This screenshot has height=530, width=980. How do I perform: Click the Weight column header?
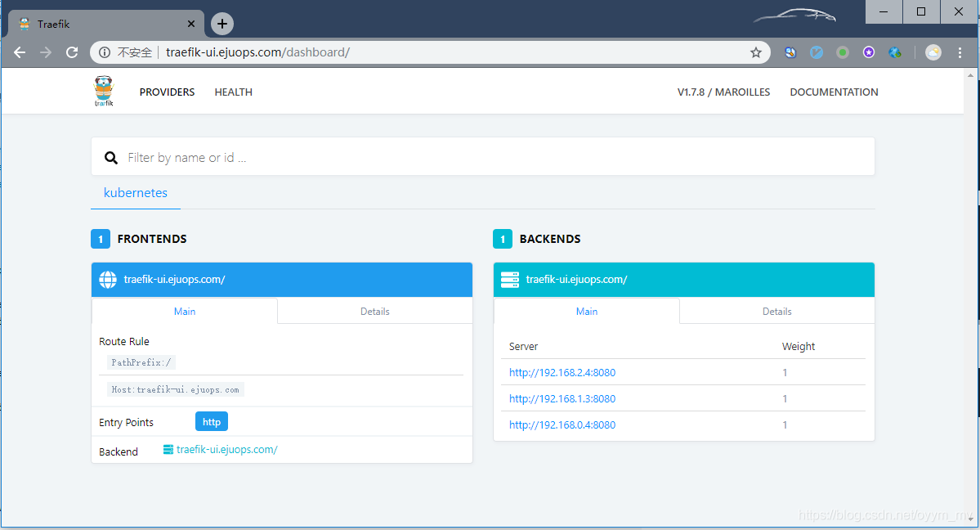pyautogui.click(x=798, y=347)
